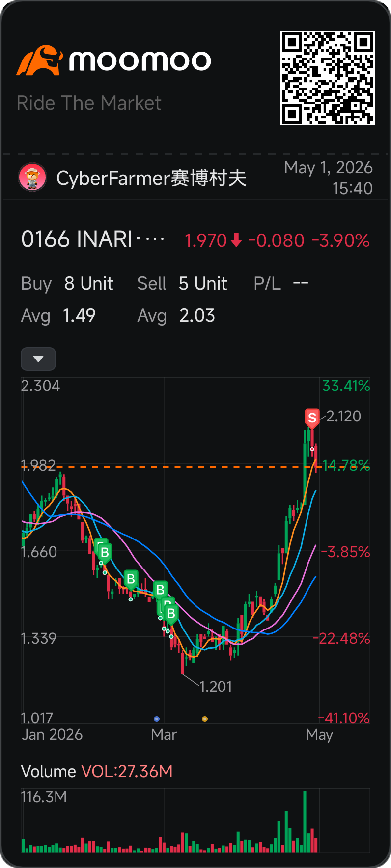Select the B buy marker near 1.660

105,553
